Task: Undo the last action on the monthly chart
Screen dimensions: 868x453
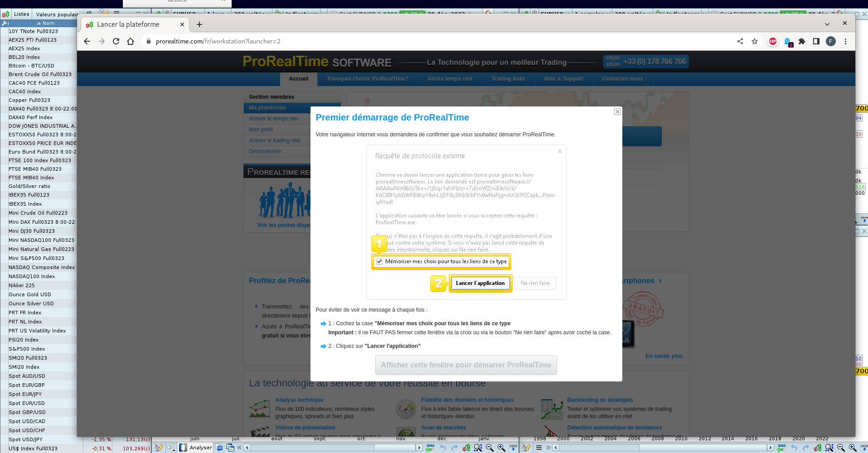Action: click(443, 448)
